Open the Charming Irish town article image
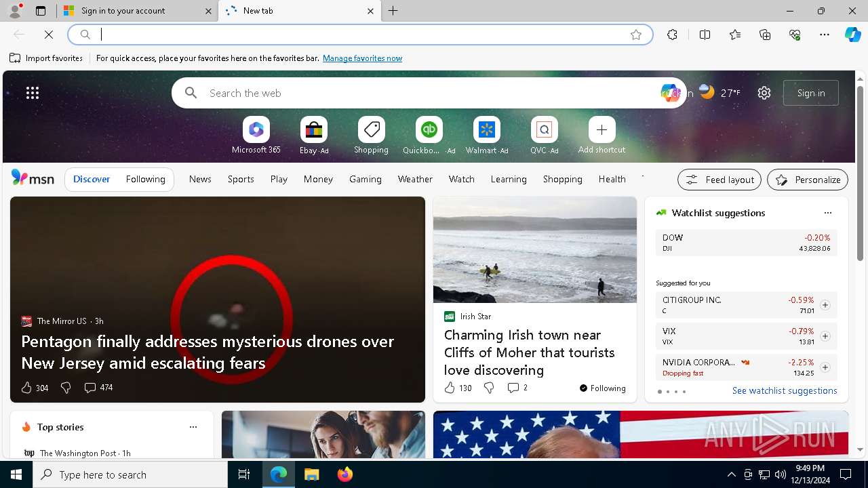This screenshot has height=488, width=868. [535, 250]
